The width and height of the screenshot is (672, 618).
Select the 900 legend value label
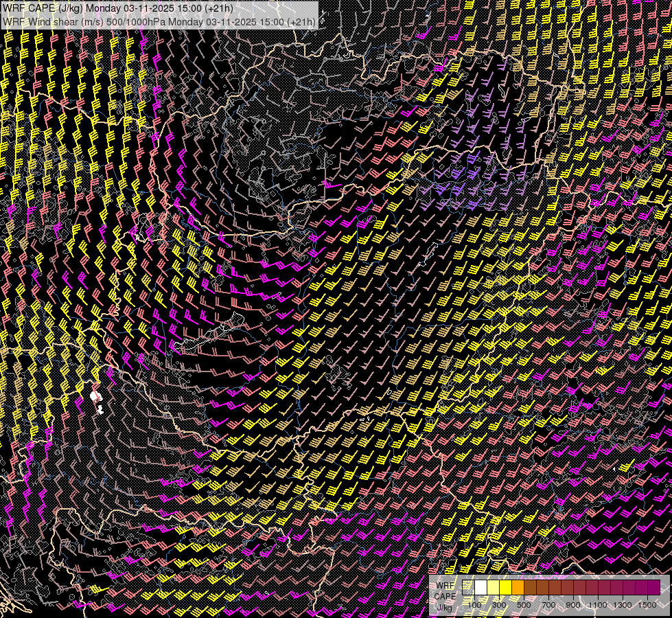point(573,605)
